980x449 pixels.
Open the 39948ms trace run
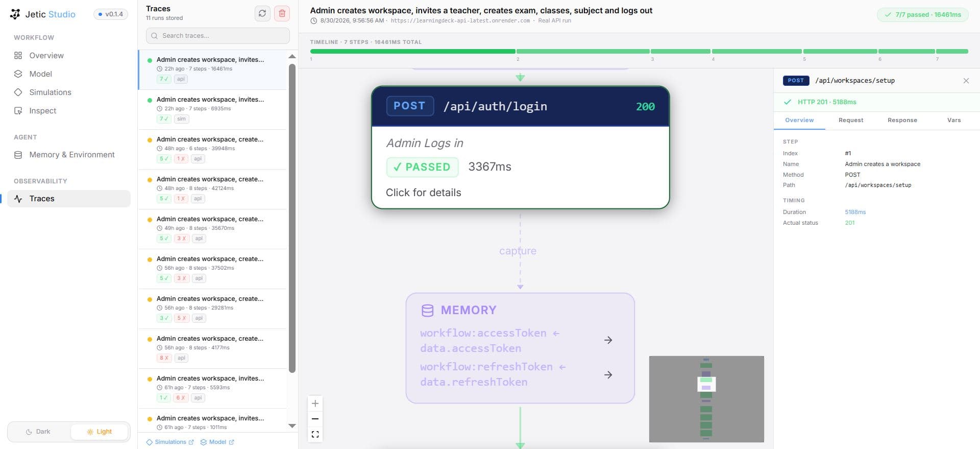[x=212, y=149]
